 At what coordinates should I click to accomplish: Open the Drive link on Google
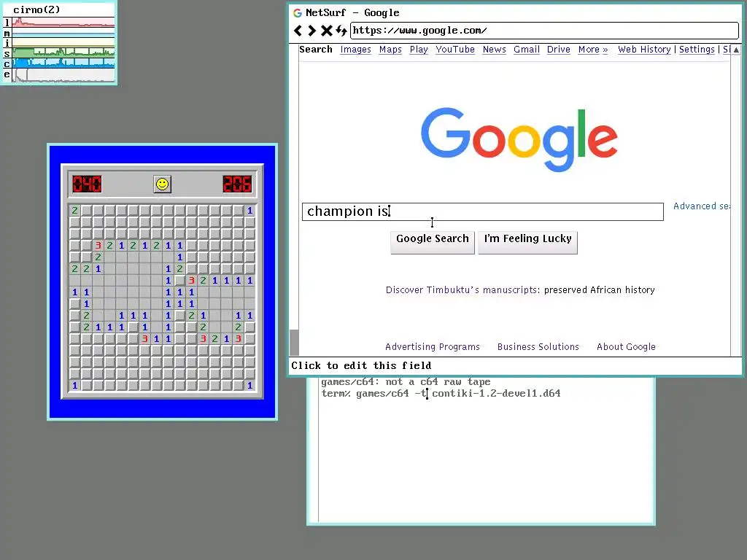558,50
